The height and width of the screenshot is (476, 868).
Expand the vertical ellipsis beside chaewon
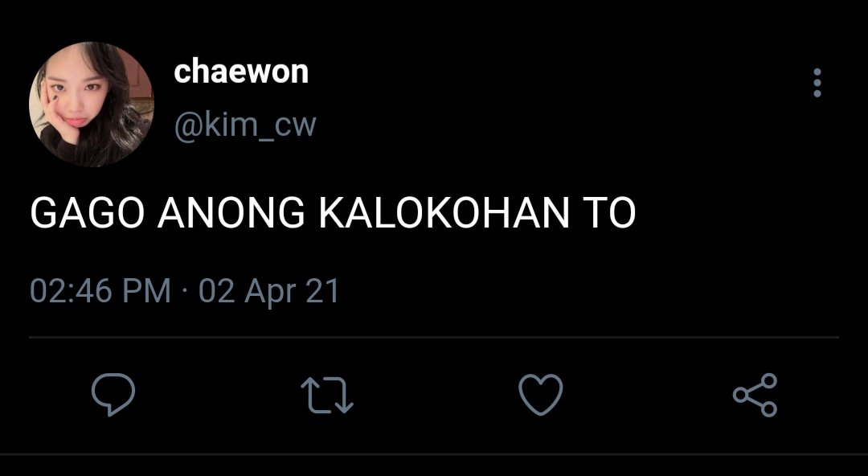(x=817, y=83)
